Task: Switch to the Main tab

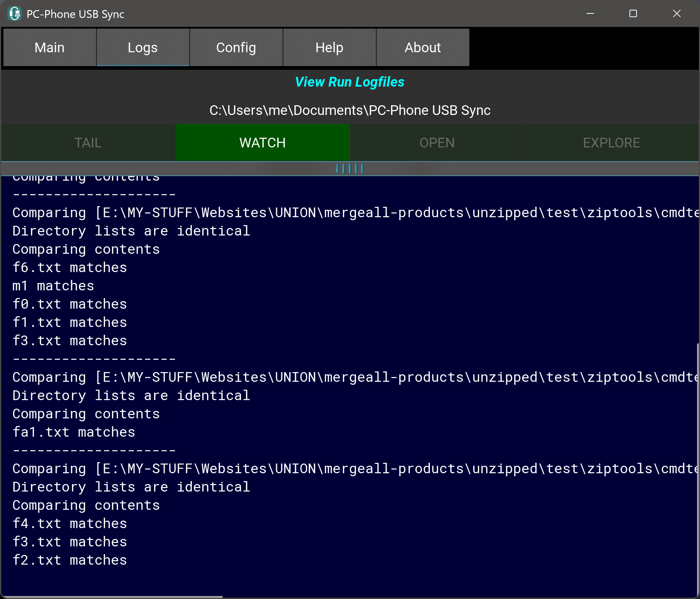Action: pos(50,48)
